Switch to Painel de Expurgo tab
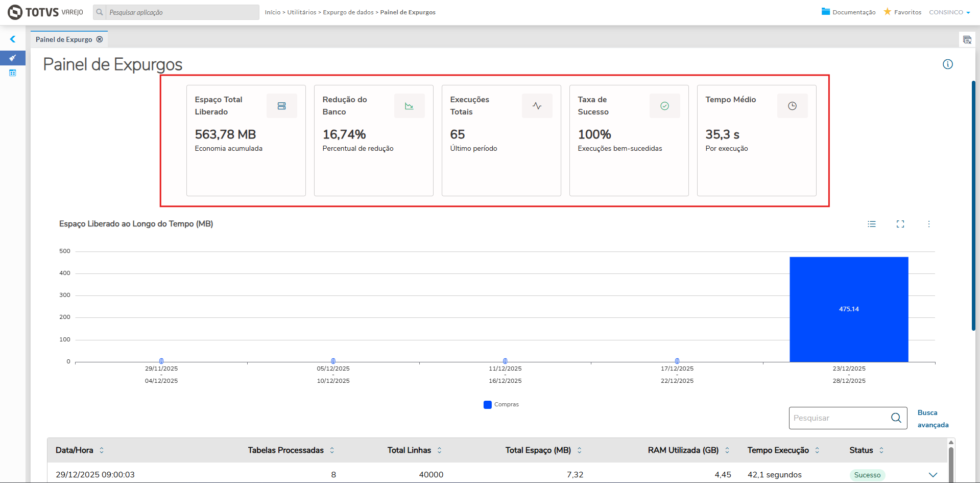Screen dimensions: 980x483 [x=64, y=39]
